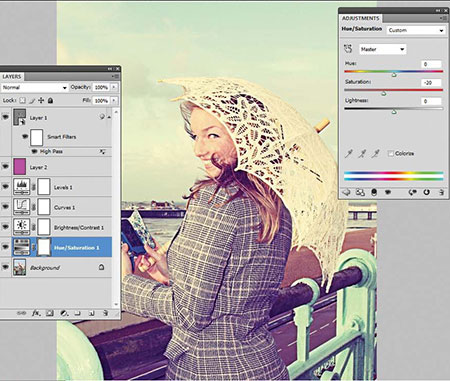Click Hue slider handle

[x=394, y=75]
